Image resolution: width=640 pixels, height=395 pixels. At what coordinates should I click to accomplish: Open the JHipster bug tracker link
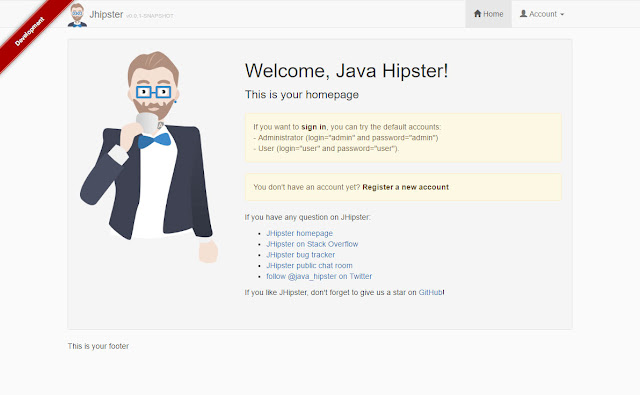[300, 255]
